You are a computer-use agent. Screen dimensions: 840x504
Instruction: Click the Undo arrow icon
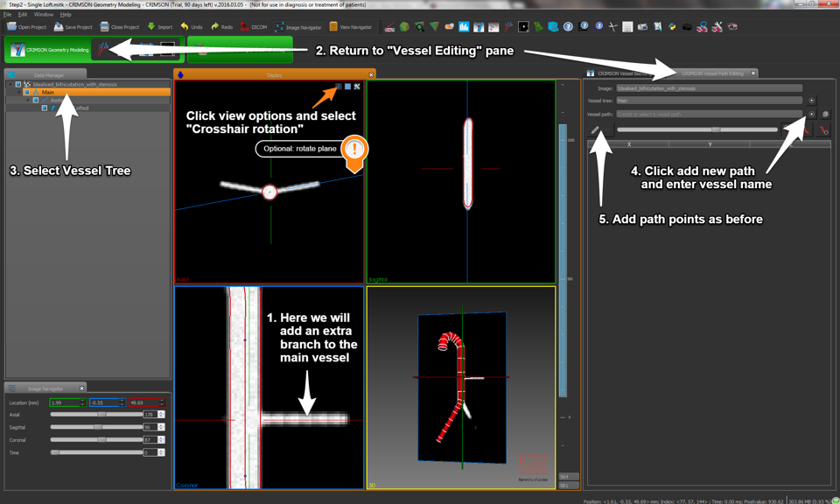coord(185,27)
